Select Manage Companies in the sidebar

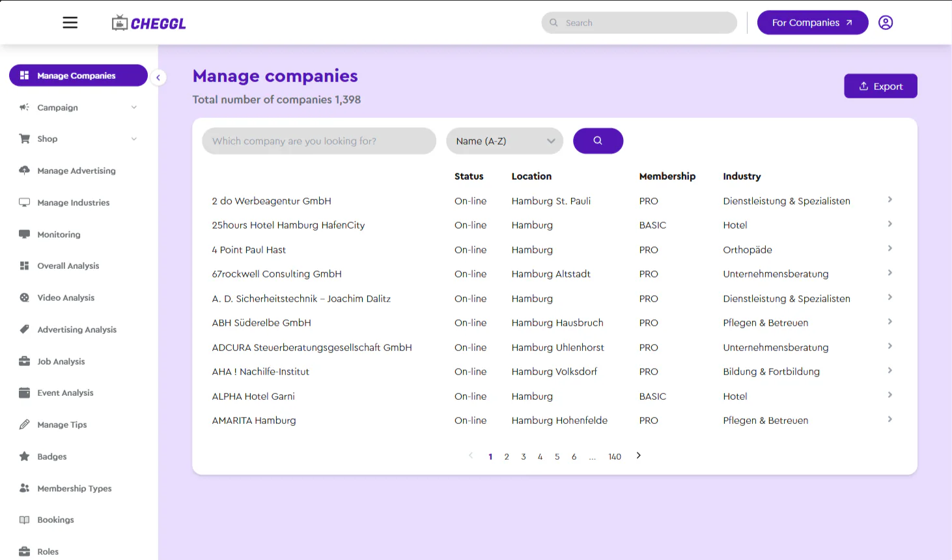point(78,76)
